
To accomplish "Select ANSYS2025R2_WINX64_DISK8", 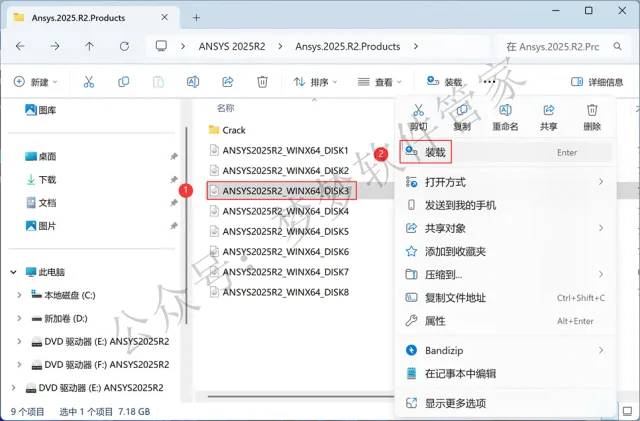I will (x=279, y=292).
